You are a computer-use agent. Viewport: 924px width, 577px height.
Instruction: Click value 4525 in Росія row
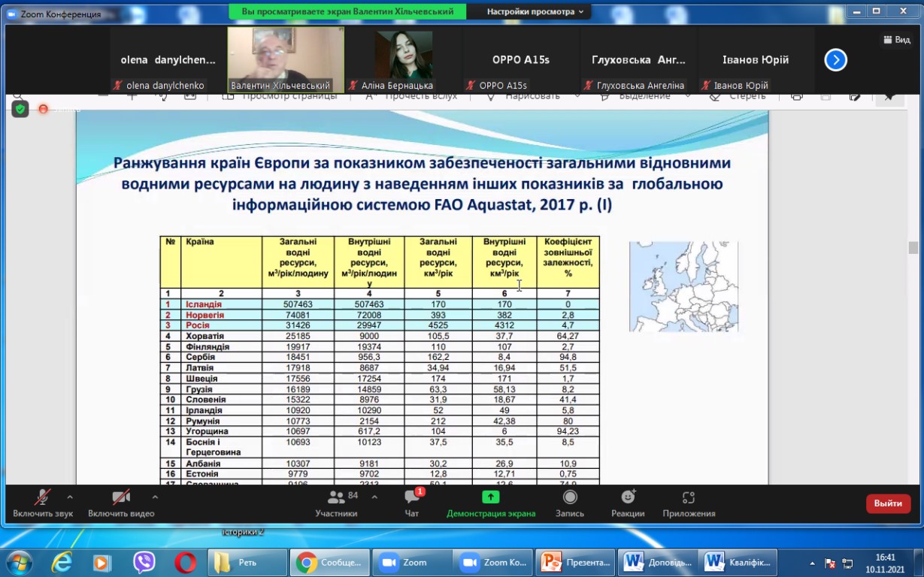(438, 325)
